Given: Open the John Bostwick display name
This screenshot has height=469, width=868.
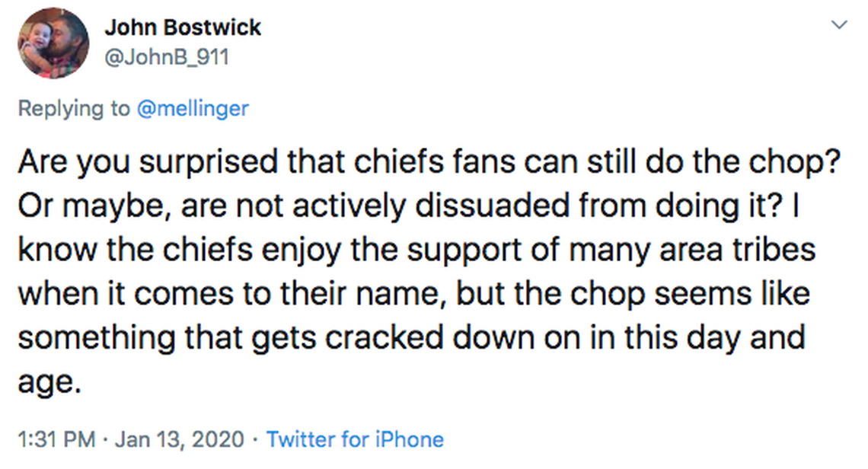Looking at the screenshot, I should (x=183, y=28).
